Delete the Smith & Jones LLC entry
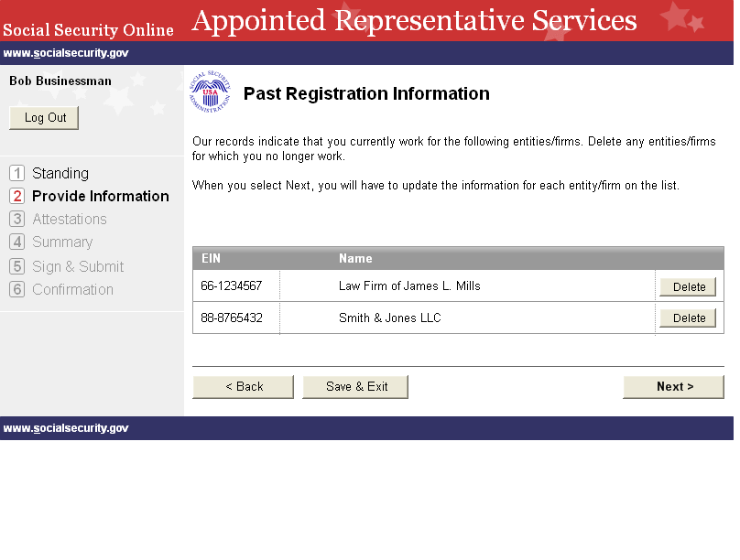The width and height of the screenshot is (740, 560). (x=689, y=318)
